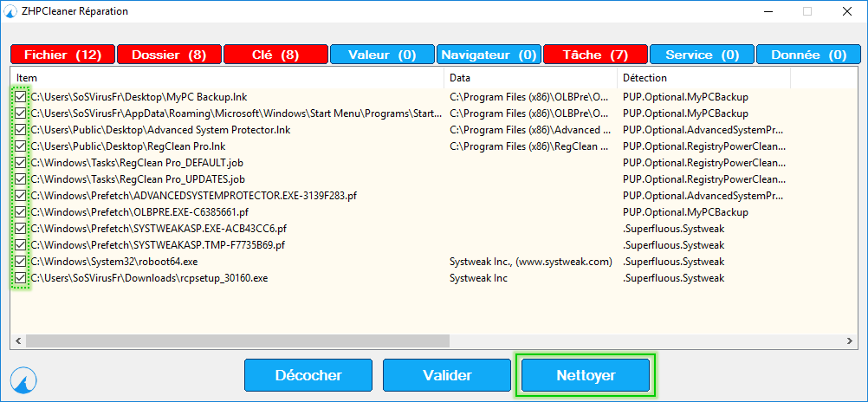This screenshot has width=868, height=402.
Task: Open the Dossier (8) tab
Action: (x=169, y=55)
